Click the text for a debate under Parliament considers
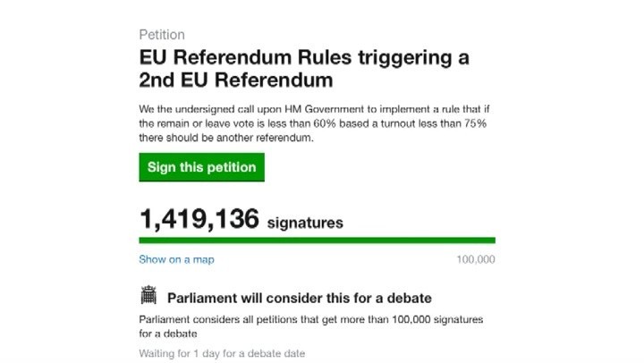This screenshot has width=644, height=363. (168, 333)
